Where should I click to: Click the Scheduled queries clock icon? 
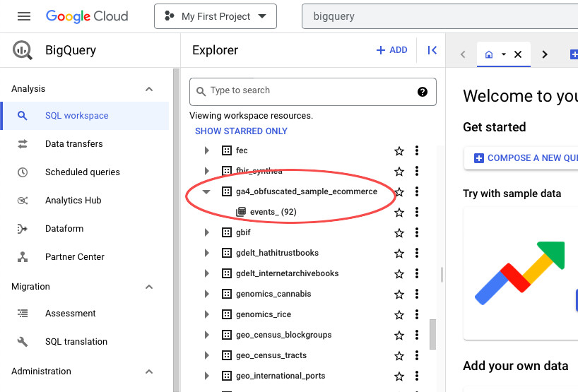[x=23, y=172]
